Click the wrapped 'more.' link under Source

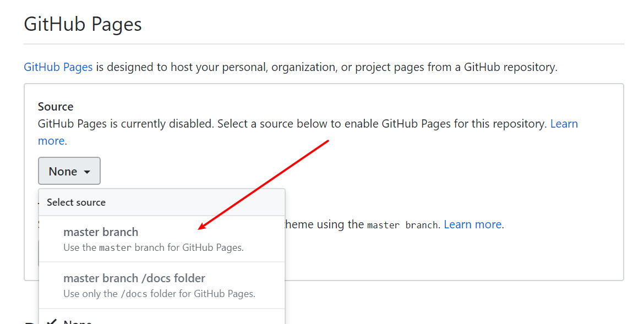[52, 141]
